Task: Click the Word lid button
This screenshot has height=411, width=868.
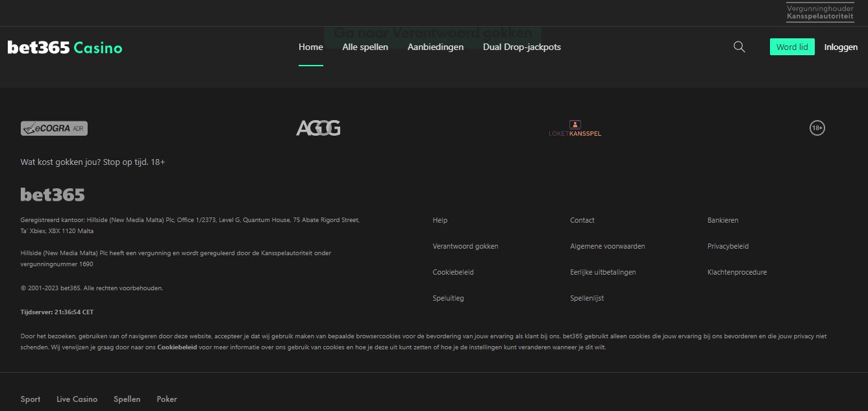Action: (792, 47)
